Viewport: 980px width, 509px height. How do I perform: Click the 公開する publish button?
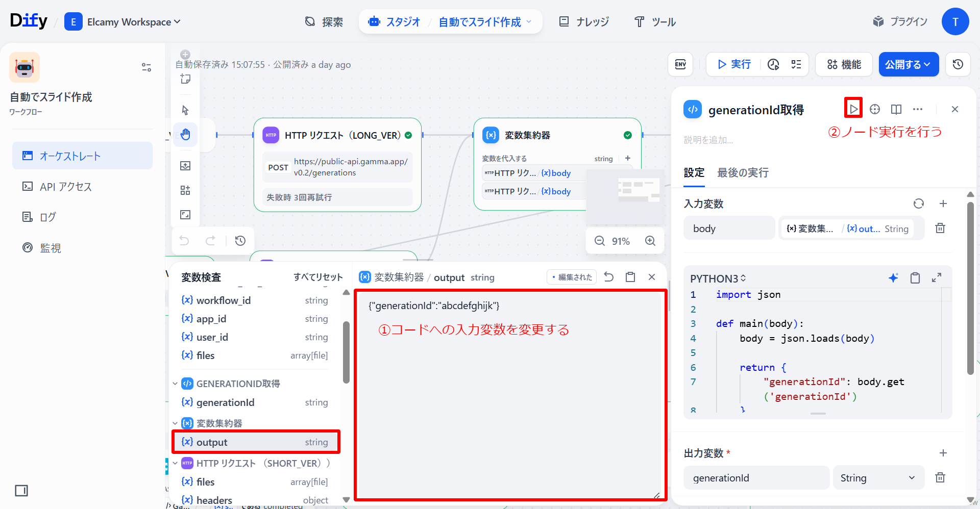[x=908, y=64]
